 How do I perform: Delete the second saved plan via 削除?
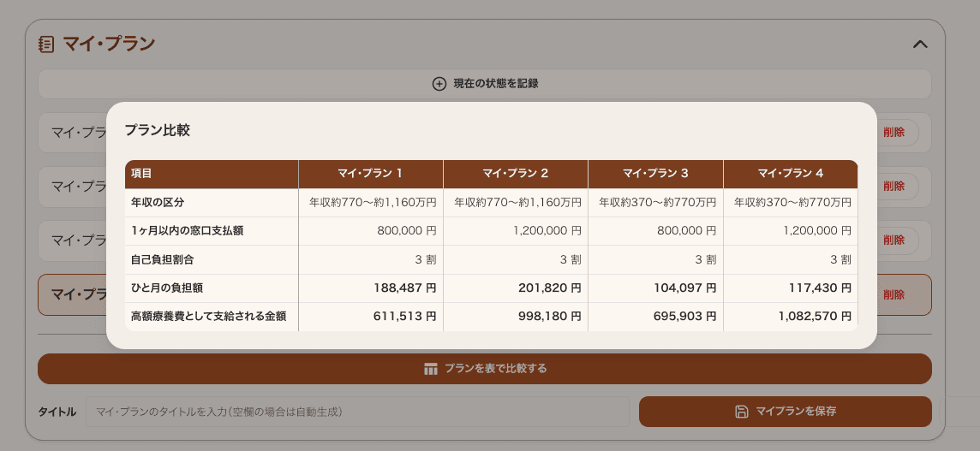[893, 187]
